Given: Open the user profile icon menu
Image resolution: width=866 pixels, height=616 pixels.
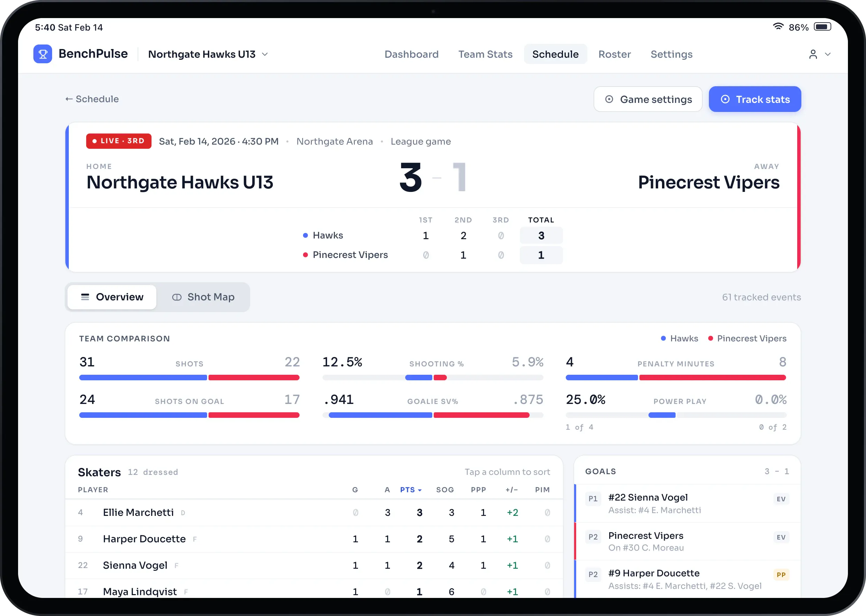Looking at the screenshot, I should tap(813, 54).
